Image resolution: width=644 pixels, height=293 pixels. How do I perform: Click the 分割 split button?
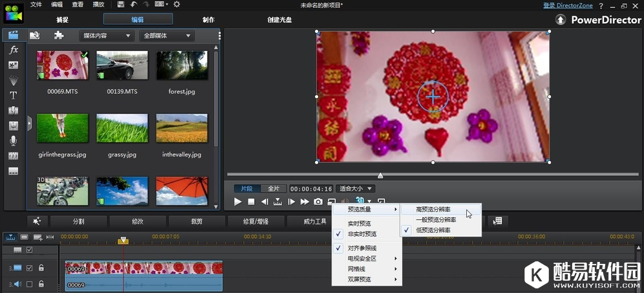78,221
